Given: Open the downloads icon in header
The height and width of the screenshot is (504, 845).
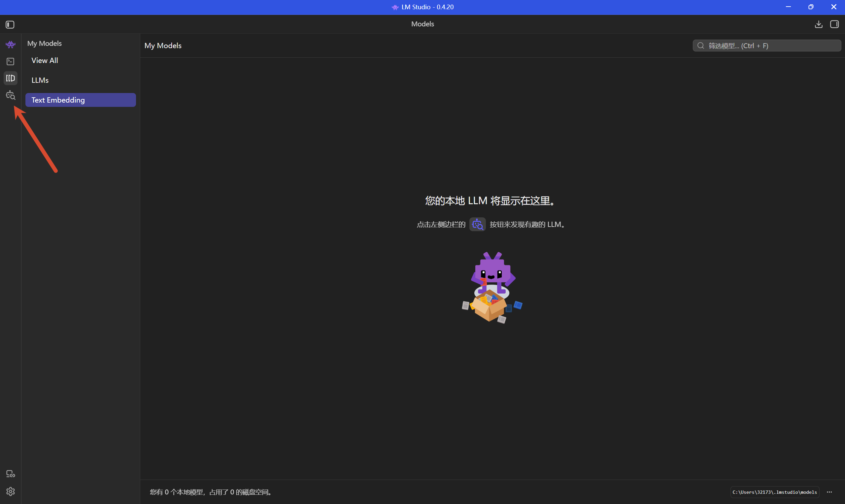Looking at the screenshot, I should (x=819, y=24).
